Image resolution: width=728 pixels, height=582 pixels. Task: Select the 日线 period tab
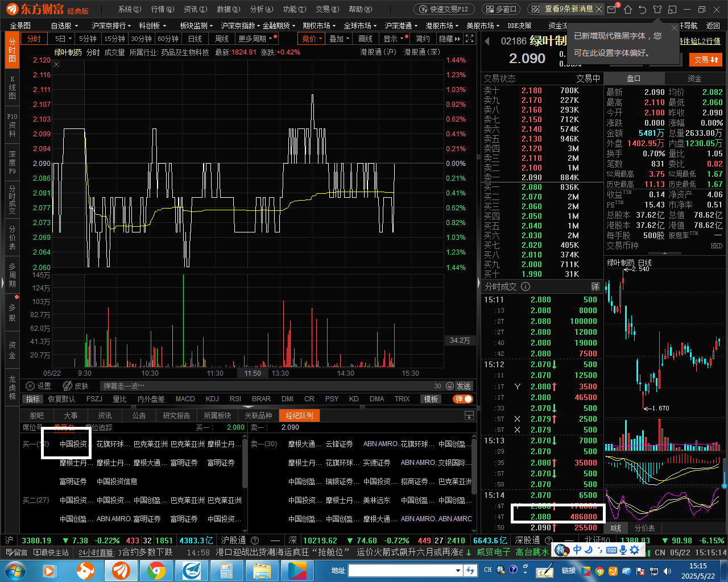[x=195, y=39]
